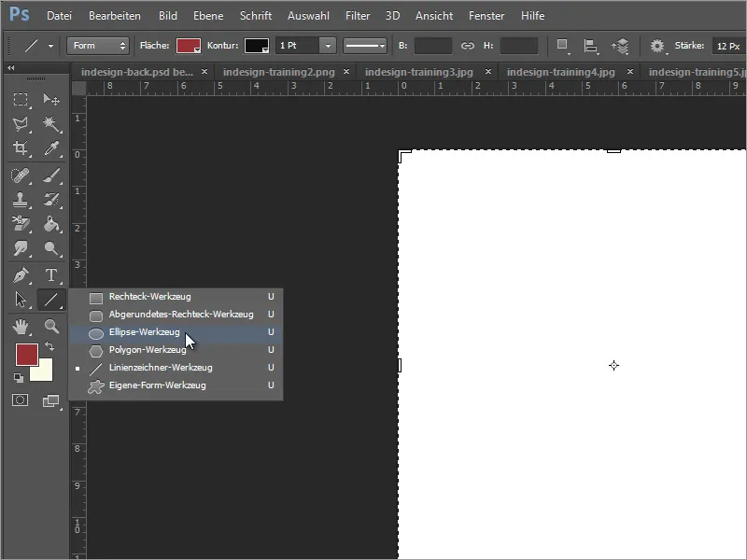Link width and height fields
Screen dimensions: 747x560
(x=468, y=46)
